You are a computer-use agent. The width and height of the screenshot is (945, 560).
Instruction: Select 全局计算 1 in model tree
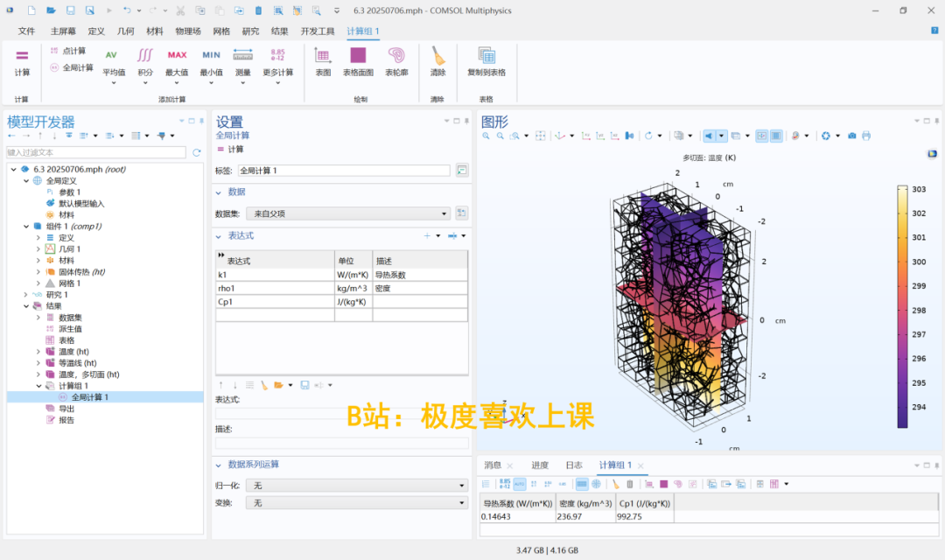(x=90, y=397)
